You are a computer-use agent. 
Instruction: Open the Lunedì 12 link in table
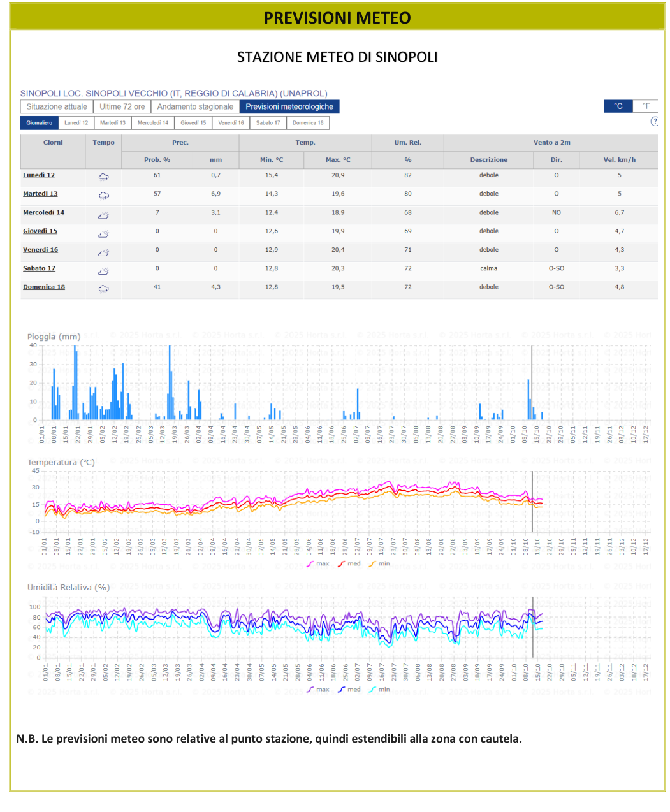click(39, 175)
